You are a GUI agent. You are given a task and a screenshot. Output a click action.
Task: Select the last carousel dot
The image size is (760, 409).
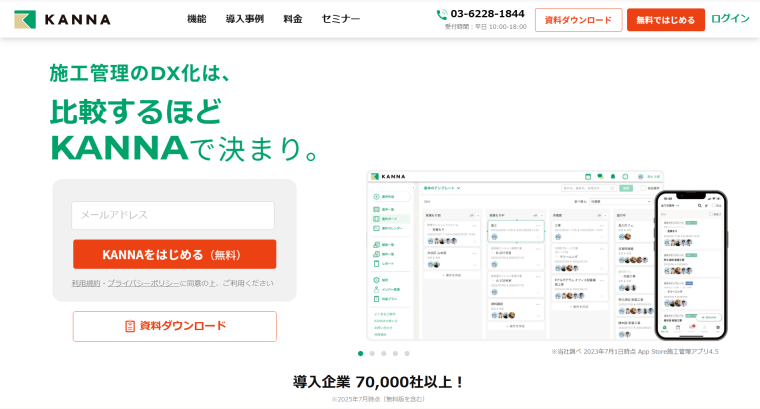point(407,353)
